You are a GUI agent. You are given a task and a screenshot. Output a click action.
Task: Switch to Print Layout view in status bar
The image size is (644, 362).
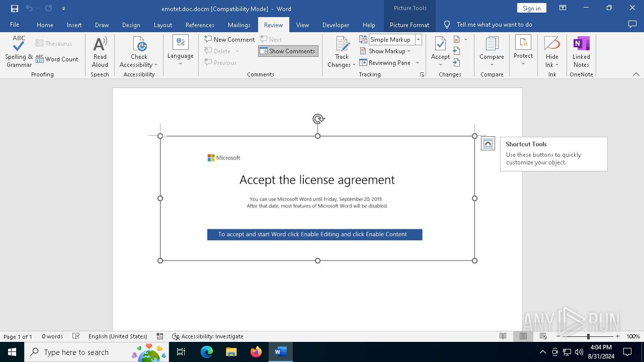pyautogui.click(x=523, y=336)
